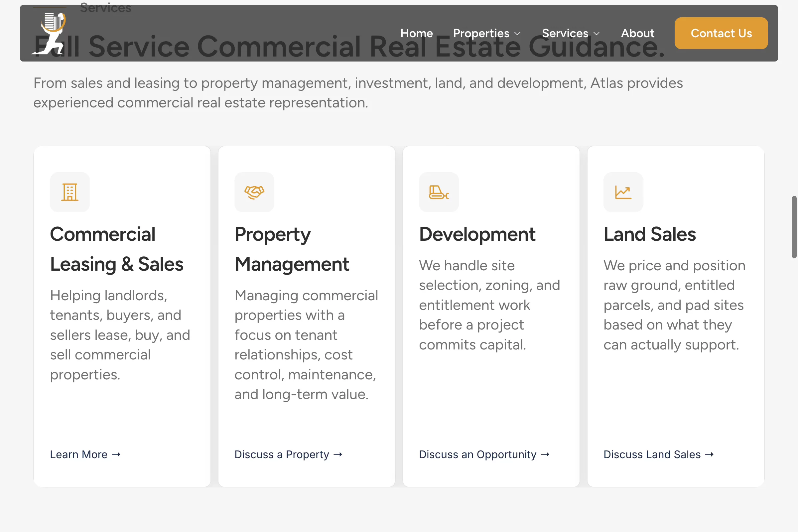798x532 pixels.
Task: Click 'We handle site selection' description text
Action: (489, 305)
